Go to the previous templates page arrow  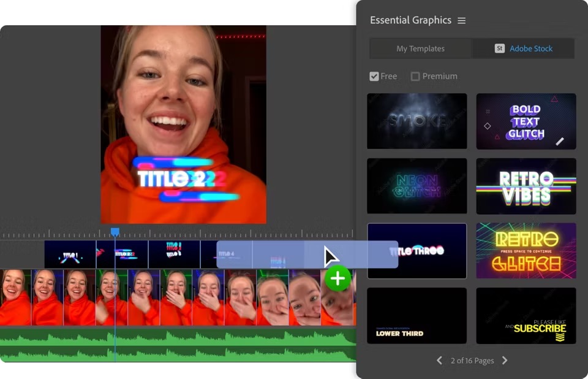(x=440, y=361)
